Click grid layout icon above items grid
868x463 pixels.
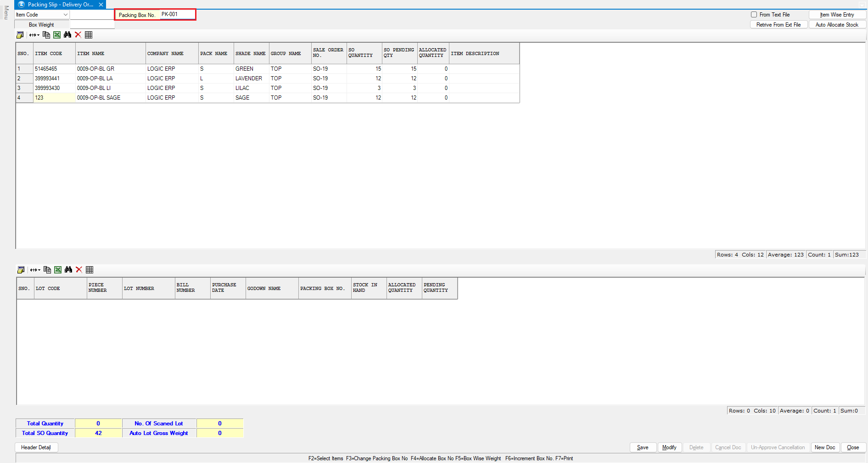[x=89, y=35]
